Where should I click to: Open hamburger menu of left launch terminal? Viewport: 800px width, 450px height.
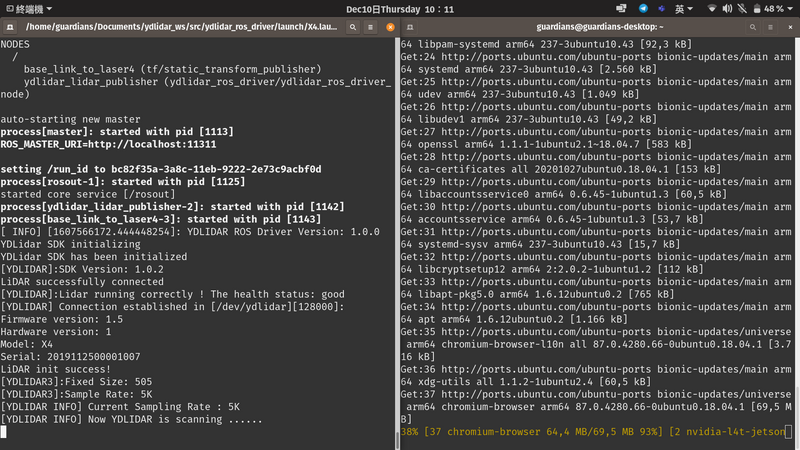click(371, 27)
